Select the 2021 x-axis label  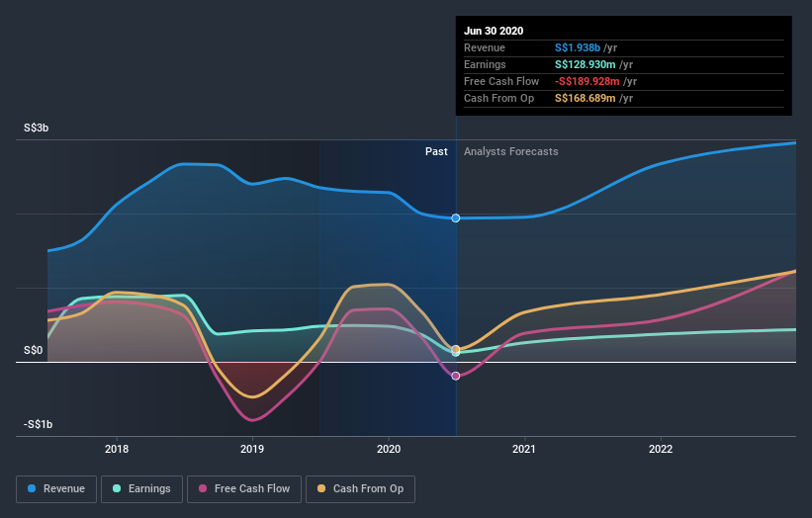pos(524,449)
